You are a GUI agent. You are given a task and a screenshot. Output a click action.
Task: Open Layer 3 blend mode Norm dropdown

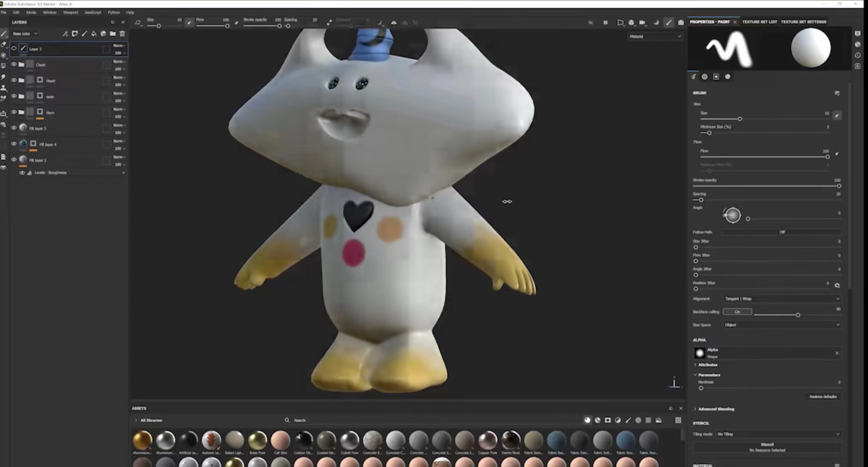click(119, 45)
